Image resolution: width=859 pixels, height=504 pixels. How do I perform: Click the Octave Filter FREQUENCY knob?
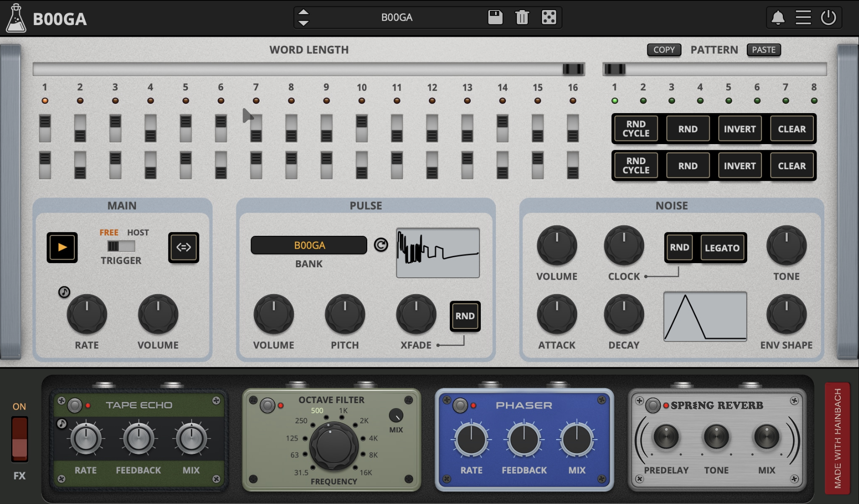pyautogui.click(x=333, y=447)
